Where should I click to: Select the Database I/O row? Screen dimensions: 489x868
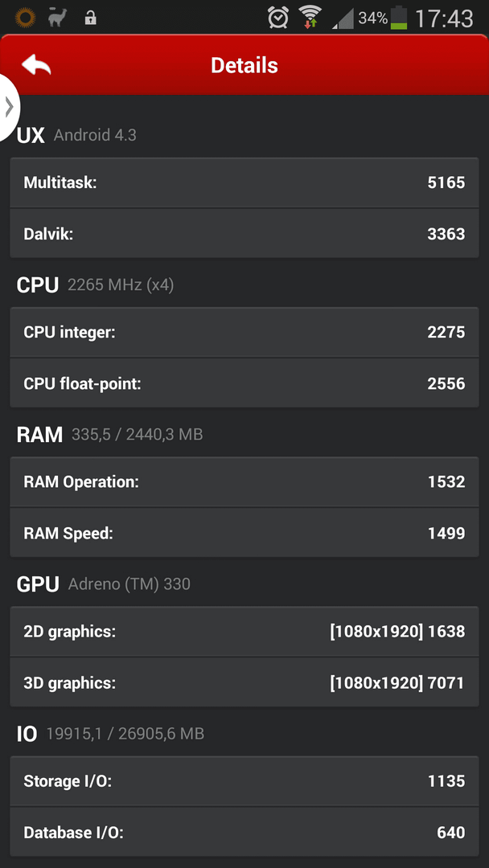click(x=244, y=832)
